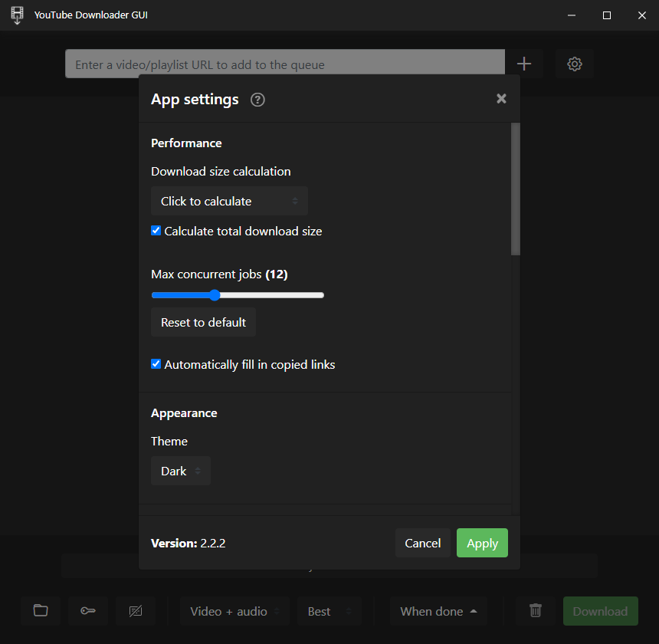
Task: Close the App settings dialog
Action: pos(501,99)
